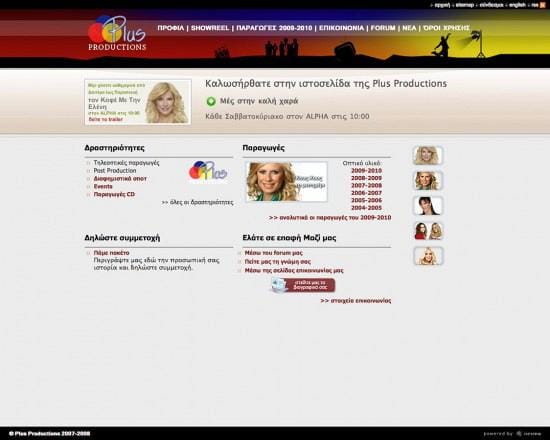The width and height of the screenshot is (550, 440).
Task: Click αναλυτικά οι παραγωγές του 2009-2010 link
Action: click(330, 218)
